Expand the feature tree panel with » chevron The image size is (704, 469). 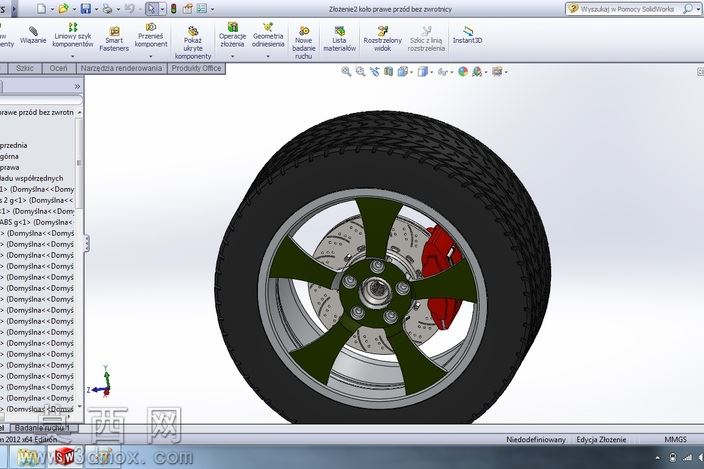77,86
